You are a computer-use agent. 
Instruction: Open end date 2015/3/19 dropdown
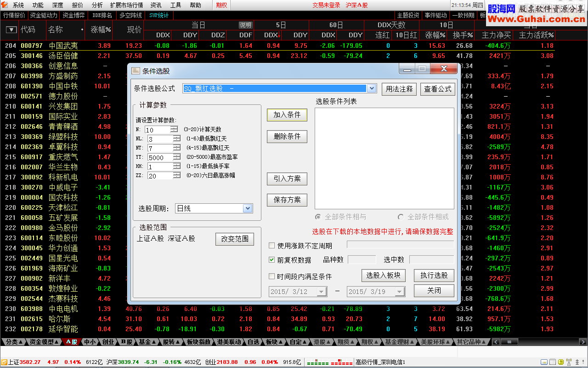pos(400,292)
